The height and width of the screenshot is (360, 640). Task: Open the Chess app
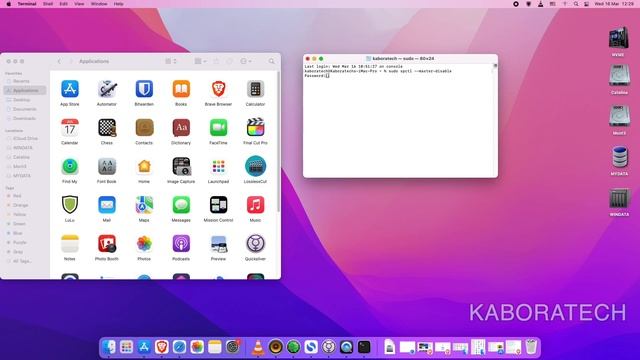click(x=107, y=128)
